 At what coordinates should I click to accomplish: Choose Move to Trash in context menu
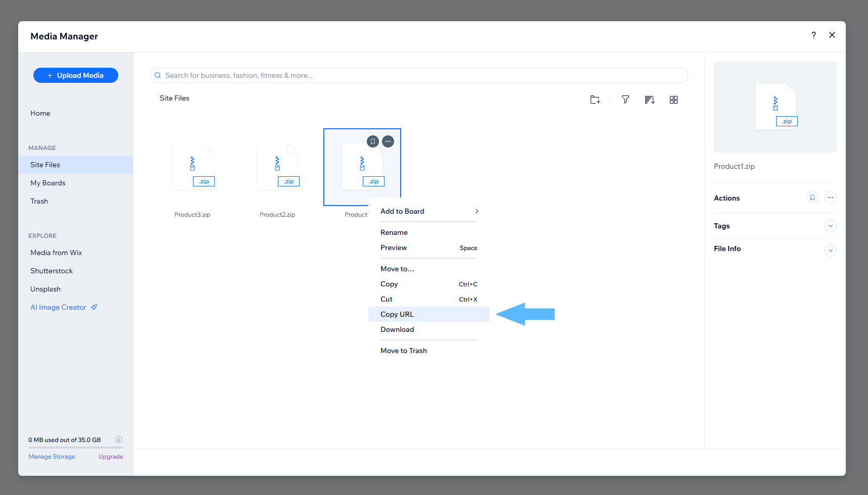pos(429,351)
